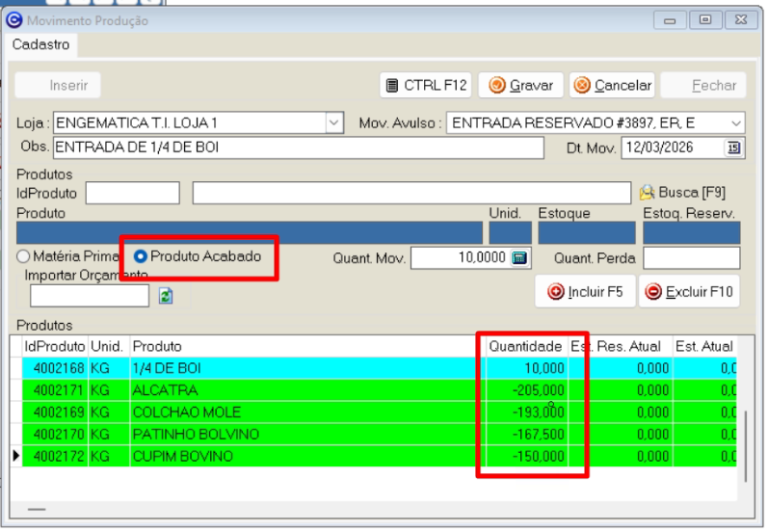Click the green refresh icon under Importar Orçamento
The height and width of the screenshot is (532, 768).
point(166,296)
